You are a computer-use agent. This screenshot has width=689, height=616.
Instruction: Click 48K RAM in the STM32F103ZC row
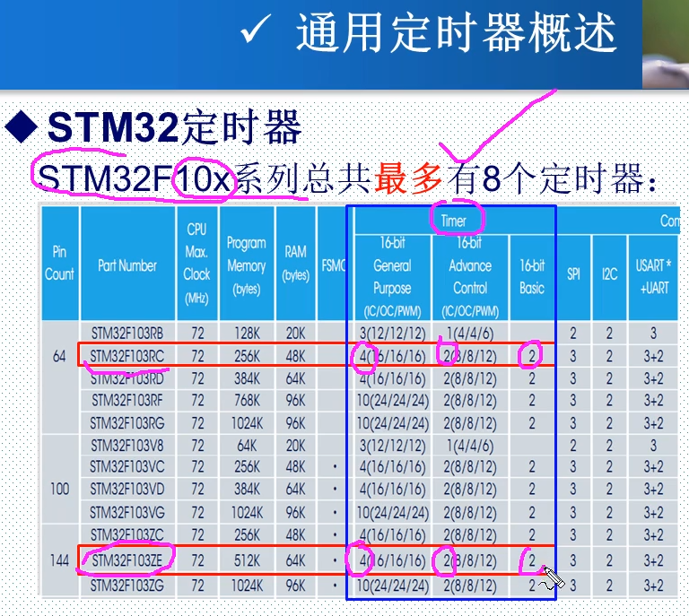click(295, 534)
